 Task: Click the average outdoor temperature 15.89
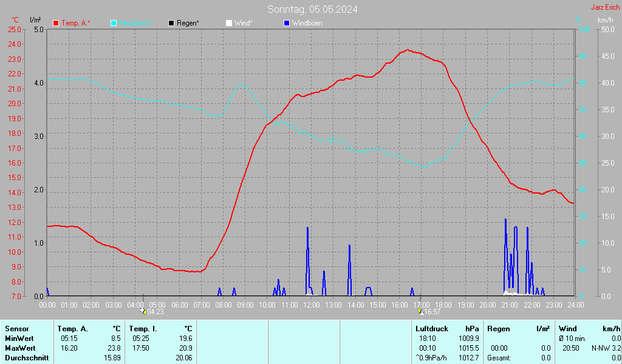tap(112, 358)
